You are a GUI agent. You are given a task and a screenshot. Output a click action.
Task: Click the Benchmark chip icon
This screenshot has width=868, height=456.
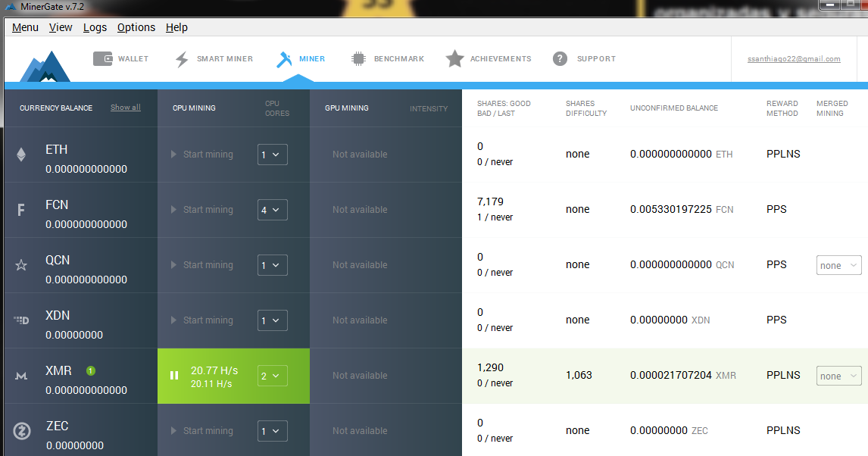coord(358,58)
